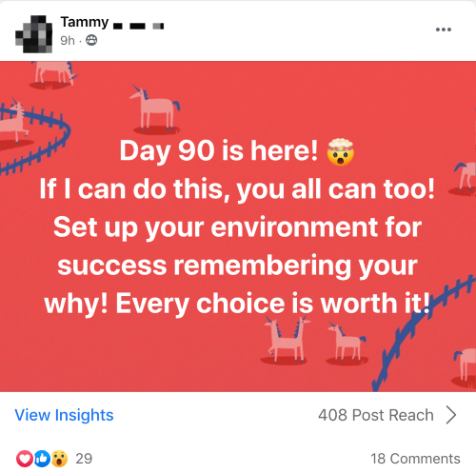This screenshot has height=473, width=476.
Task: Click the 'Day 90 is here!' heading text
Action: pyautogui.click(x=218, y=151)
